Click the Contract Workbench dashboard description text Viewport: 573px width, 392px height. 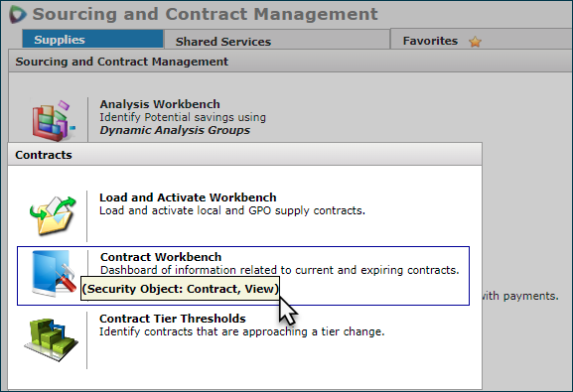280,270
